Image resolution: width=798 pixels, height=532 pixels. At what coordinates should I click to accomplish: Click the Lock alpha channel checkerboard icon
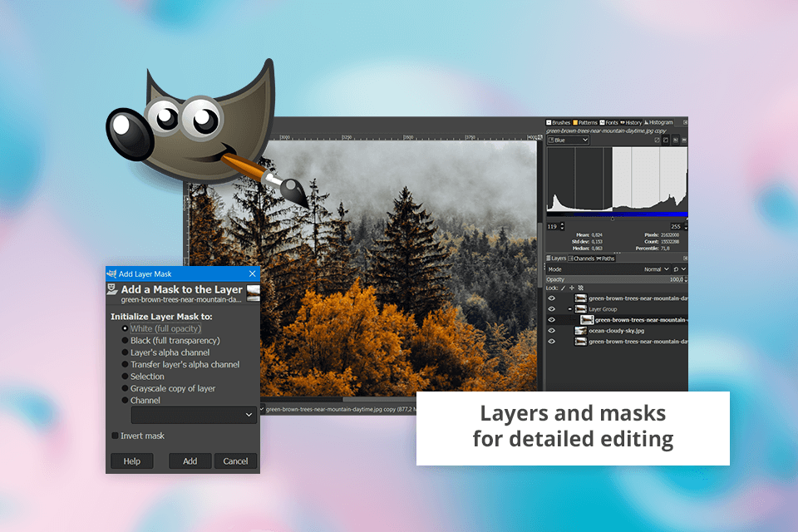coord(581,288)
